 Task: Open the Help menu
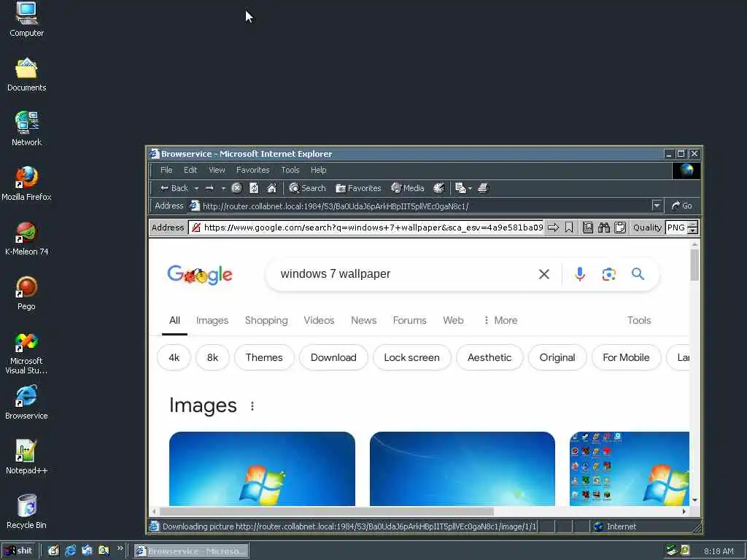coord(318,170)
